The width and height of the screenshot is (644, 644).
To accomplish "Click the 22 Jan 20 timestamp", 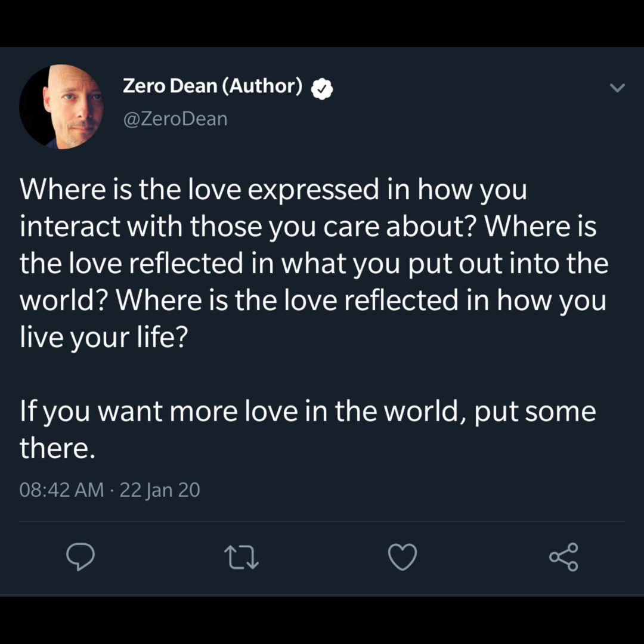I will (x=160, y=490).
